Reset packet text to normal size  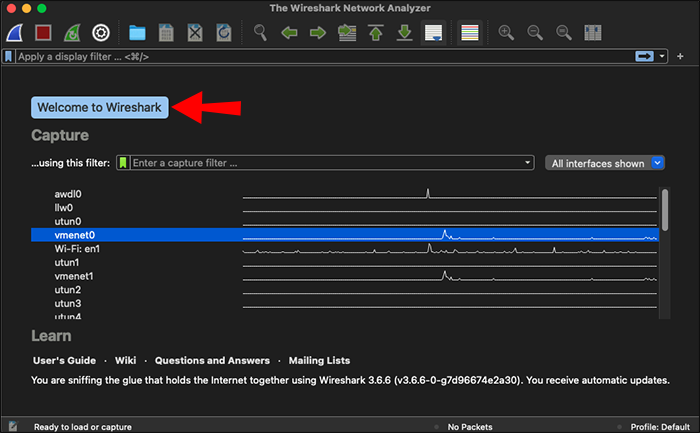(564, 33)
